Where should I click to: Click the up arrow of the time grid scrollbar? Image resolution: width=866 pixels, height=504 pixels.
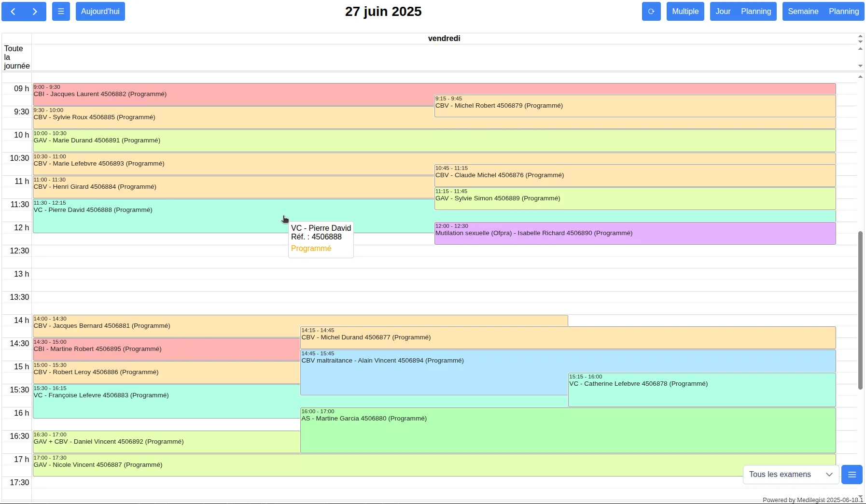point(860,76)
